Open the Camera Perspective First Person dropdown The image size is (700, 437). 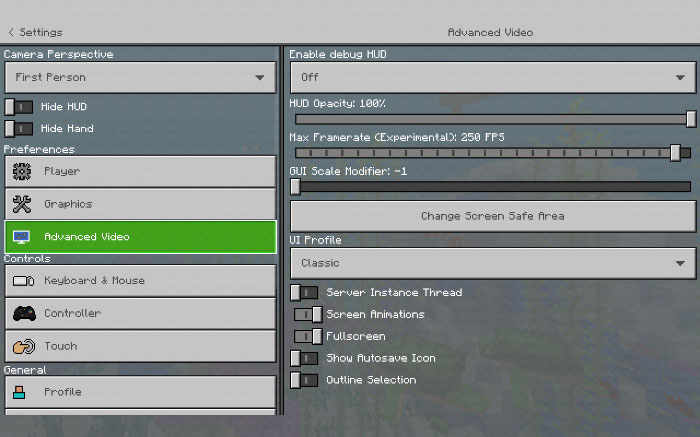click(x=141, y=77)
